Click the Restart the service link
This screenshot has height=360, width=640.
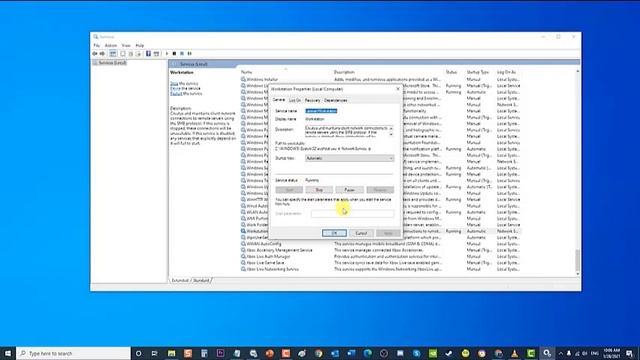[x=176, y=93]
